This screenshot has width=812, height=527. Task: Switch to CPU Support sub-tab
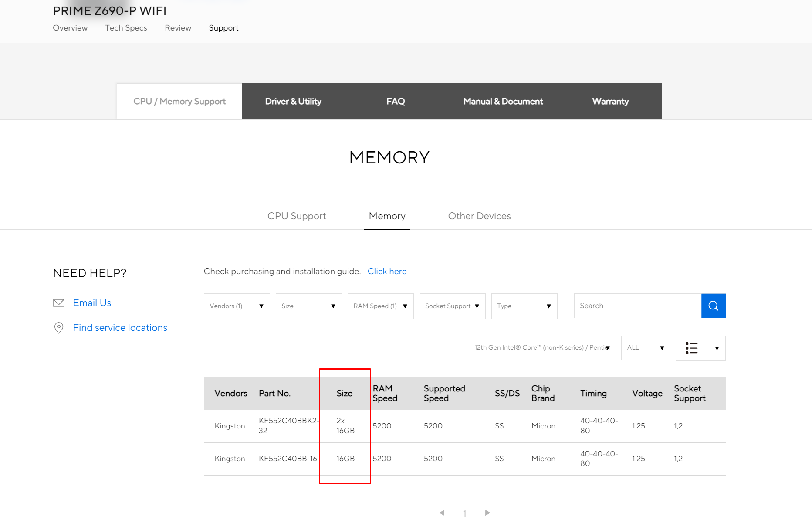297,216
